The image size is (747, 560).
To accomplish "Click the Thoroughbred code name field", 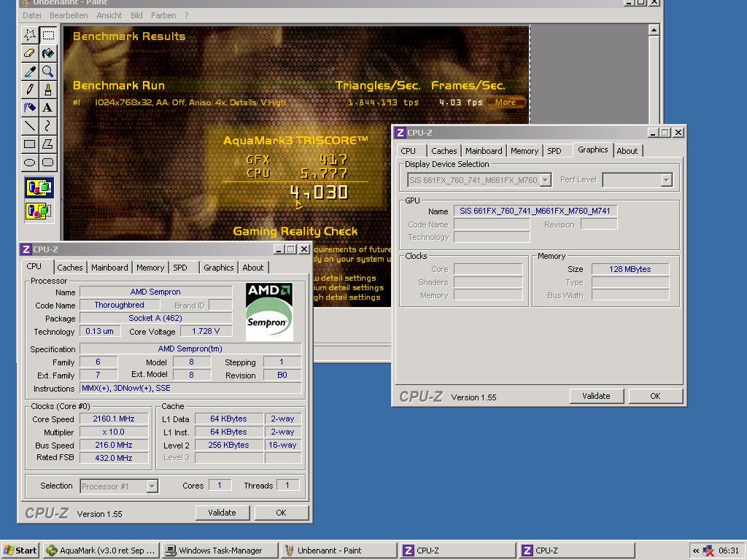I will click(x=119, y=305).
